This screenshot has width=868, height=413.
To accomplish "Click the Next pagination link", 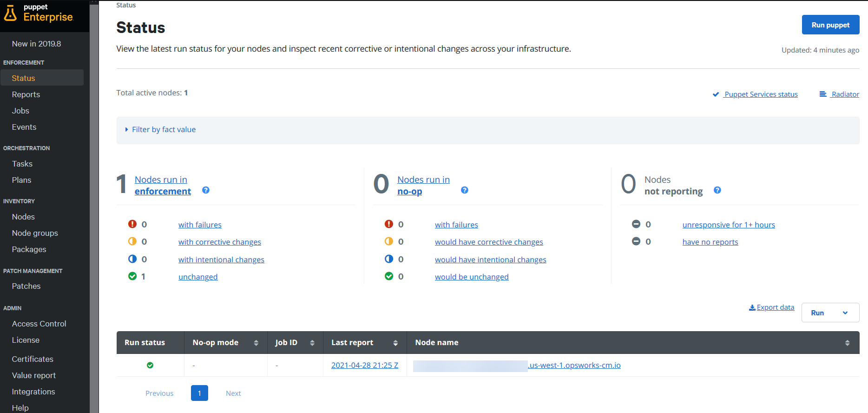I will 233,393.
